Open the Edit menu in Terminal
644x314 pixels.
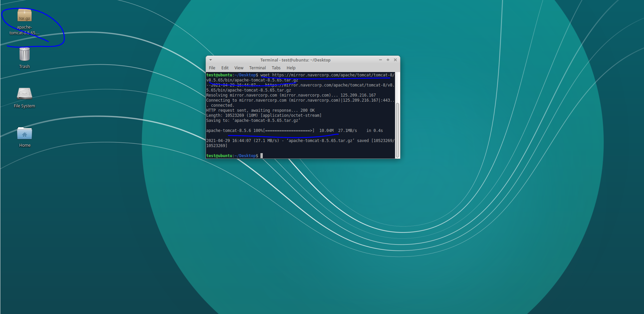point(225,68)
